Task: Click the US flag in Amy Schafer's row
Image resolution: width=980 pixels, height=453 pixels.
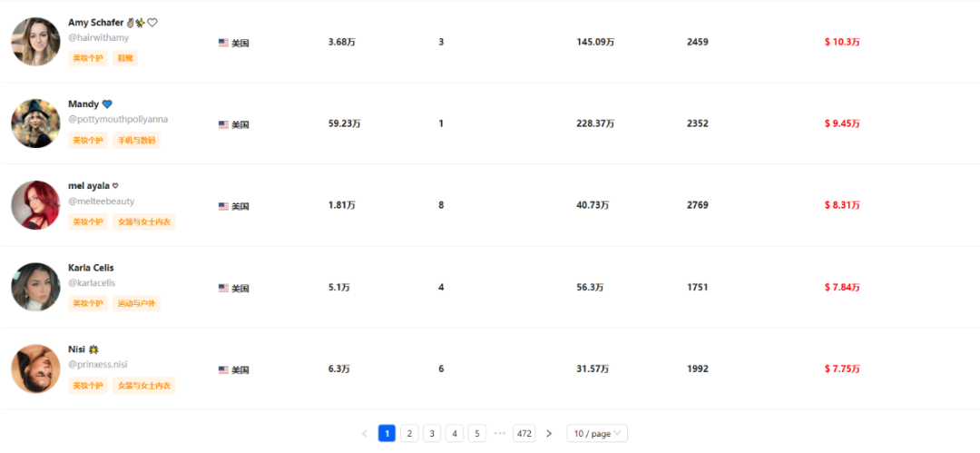Action: (x=223, y=43)
